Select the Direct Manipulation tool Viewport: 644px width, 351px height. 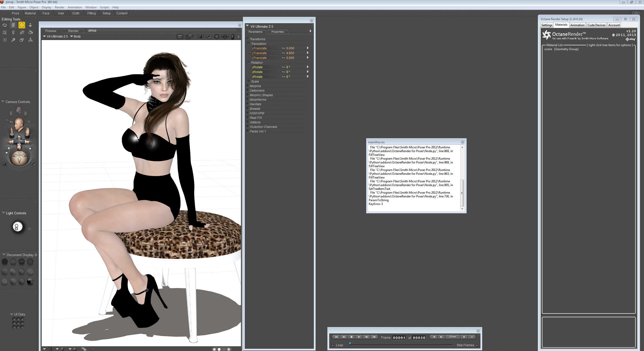pos(30,40)
